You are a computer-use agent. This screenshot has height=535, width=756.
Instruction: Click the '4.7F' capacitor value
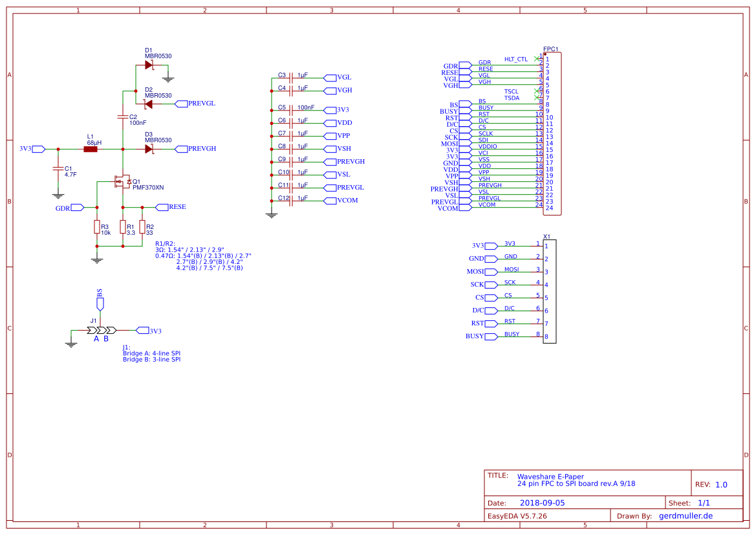click(70, 175)
